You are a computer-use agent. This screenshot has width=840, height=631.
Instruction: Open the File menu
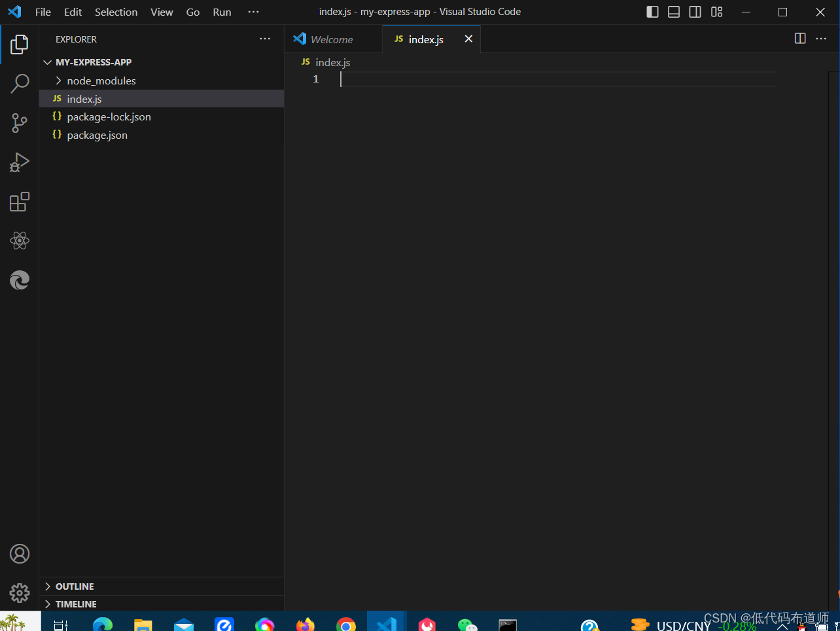tap(43, 12)
